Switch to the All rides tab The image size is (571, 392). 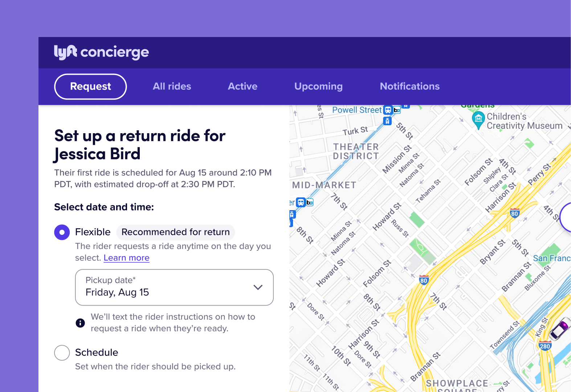click(x=172, y=86)
